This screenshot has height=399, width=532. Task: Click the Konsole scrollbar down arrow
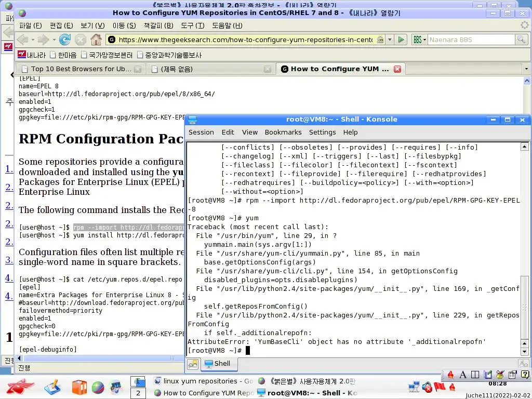(525, 352)
